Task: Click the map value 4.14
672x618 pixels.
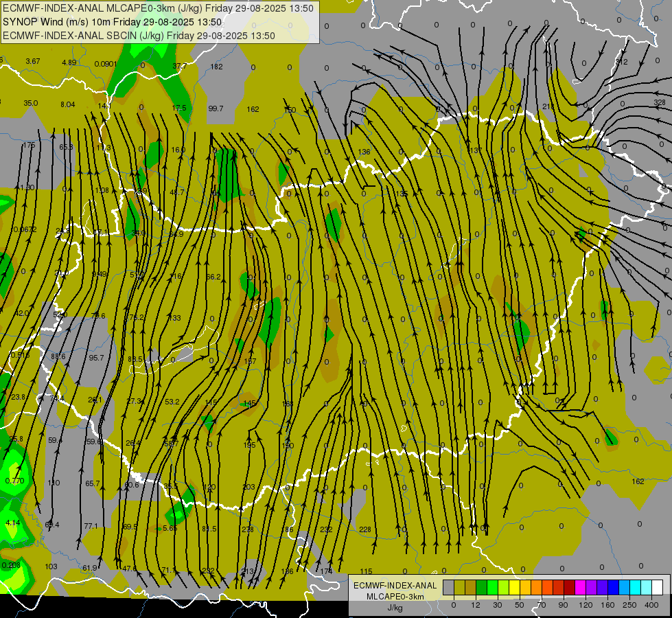Action: click(13, 523)
